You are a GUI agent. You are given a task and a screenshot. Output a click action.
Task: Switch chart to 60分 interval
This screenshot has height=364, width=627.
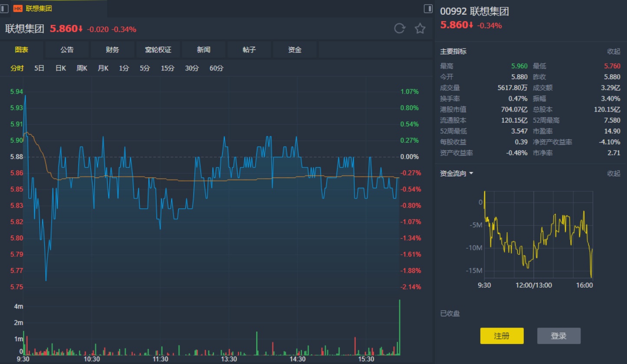217,68
